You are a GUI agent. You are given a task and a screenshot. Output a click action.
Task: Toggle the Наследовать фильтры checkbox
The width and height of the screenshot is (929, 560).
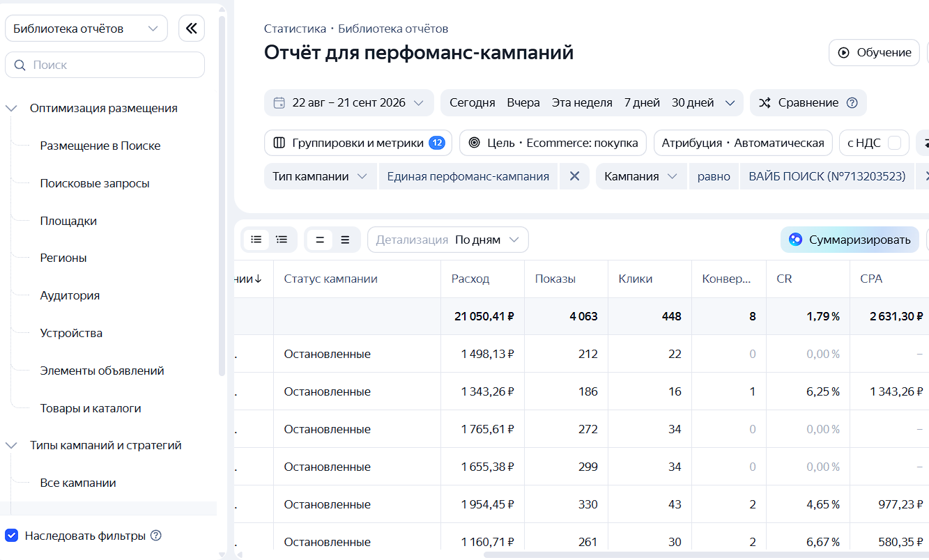11,536
